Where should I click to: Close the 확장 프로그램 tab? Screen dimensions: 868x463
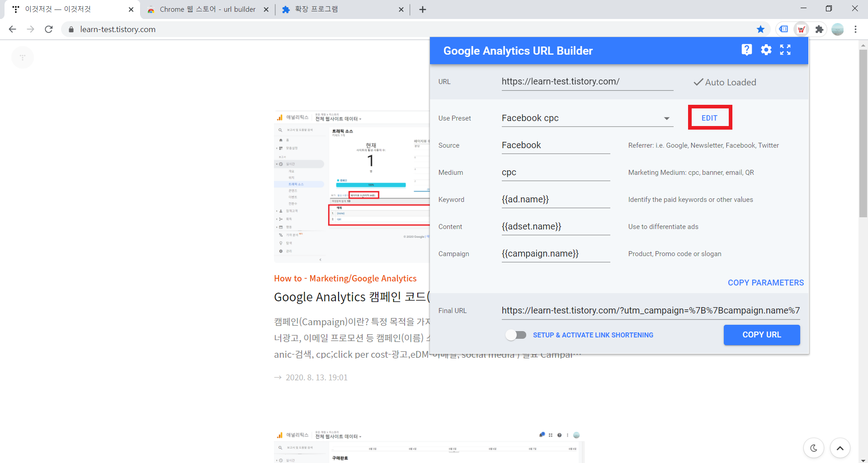point(401,9)
